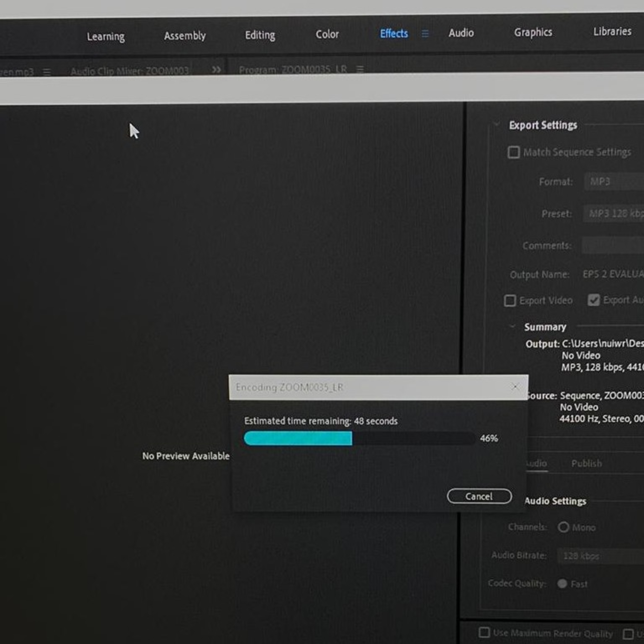Toggle the Export Audio checkbox
This screenshot has height=644, width=644.
point(594,300)
